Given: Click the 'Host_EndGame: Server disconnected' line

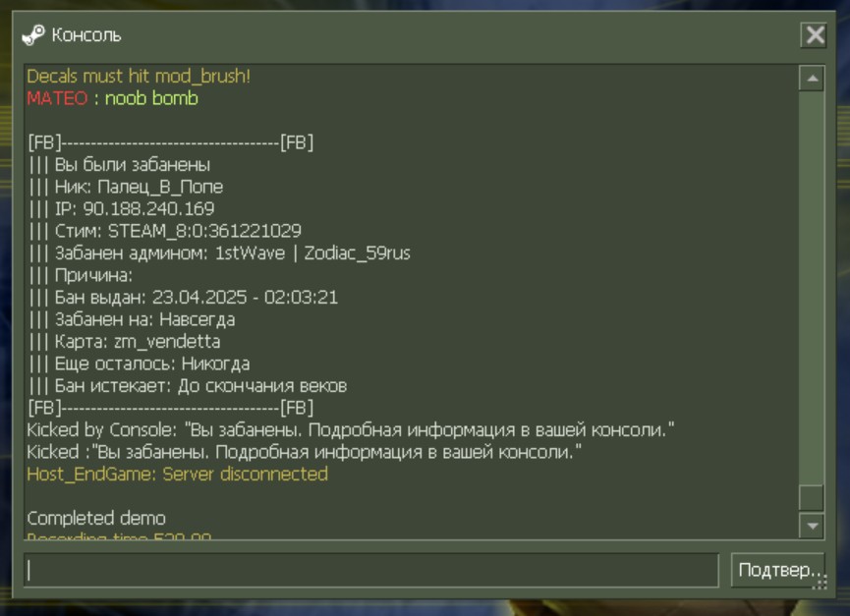Looking at the screenshot, I should [177, 475].
